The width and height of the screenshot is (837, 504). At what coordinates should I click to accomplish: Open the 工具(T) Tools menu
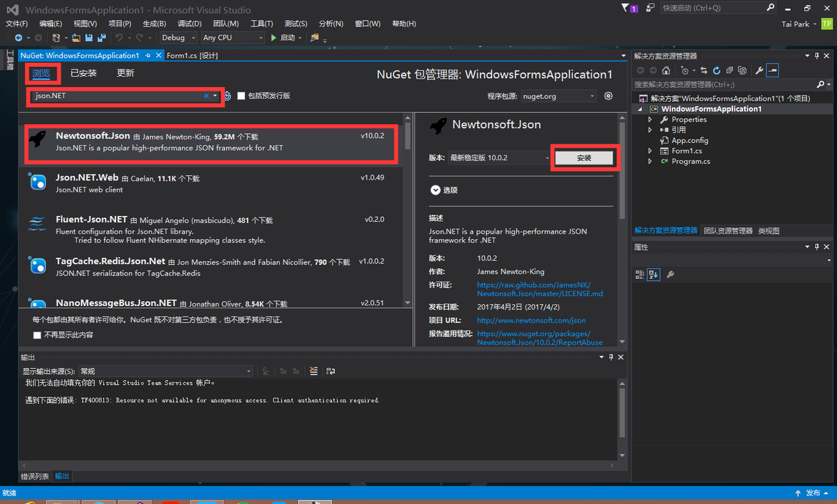point(262,24)
